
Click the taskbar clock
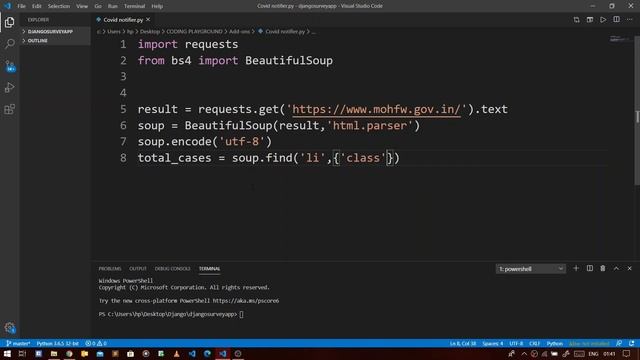(x=609, y=354)
